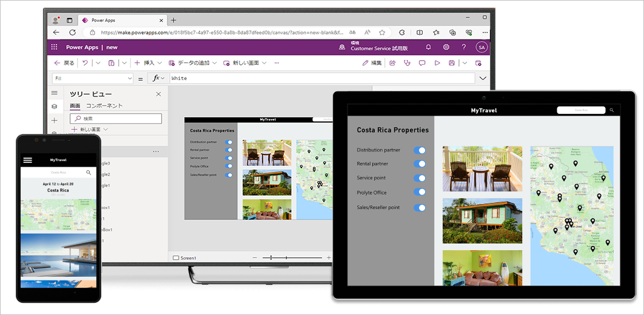Toggle Prolyte Office switch on the tablet
The image size is (644, 315).
[x=420, y=193]
